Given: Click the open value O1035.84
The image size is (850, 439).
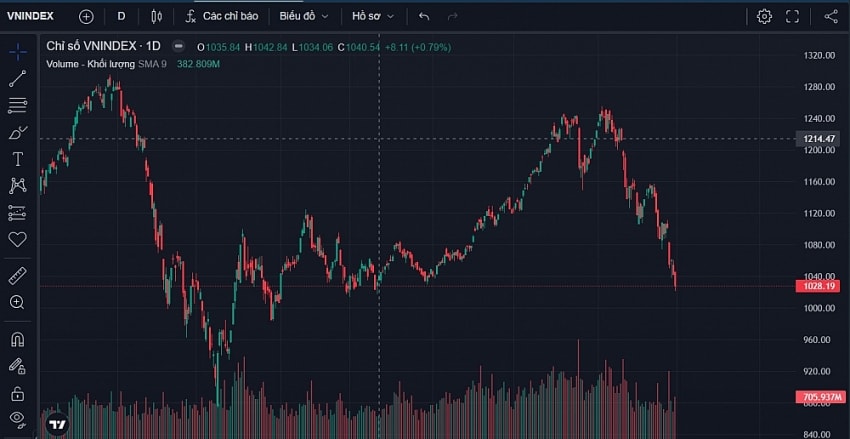Looking at the screenshot, I should point(218,47).
